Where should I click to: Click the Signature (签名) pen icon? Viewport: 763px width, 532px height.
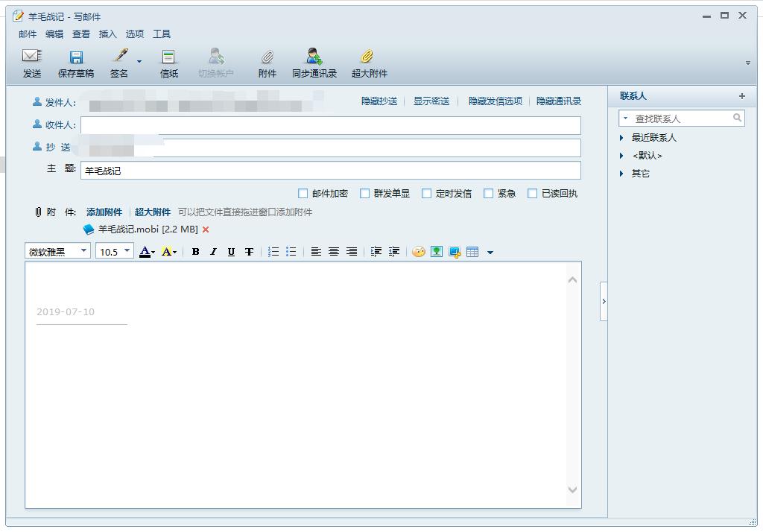pos(120,55)
